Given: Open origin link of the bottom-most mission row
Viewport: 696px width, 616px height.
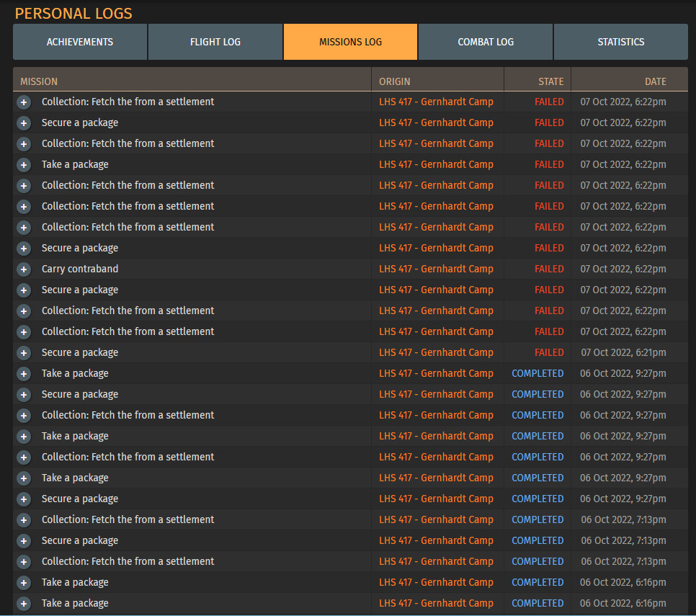Looking at the screenshot, I should (x=436, y=603).
